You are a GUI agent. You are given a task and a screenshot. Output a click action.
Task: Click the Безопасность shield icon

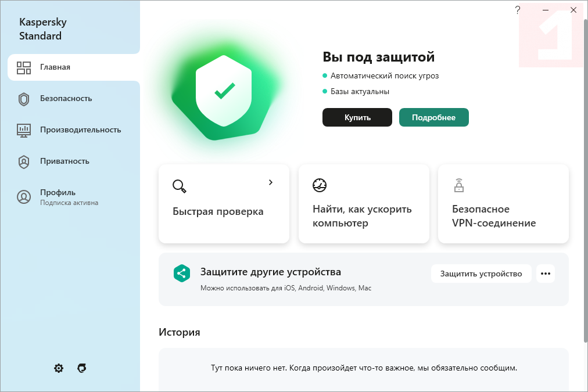click(x=24, y=99)
